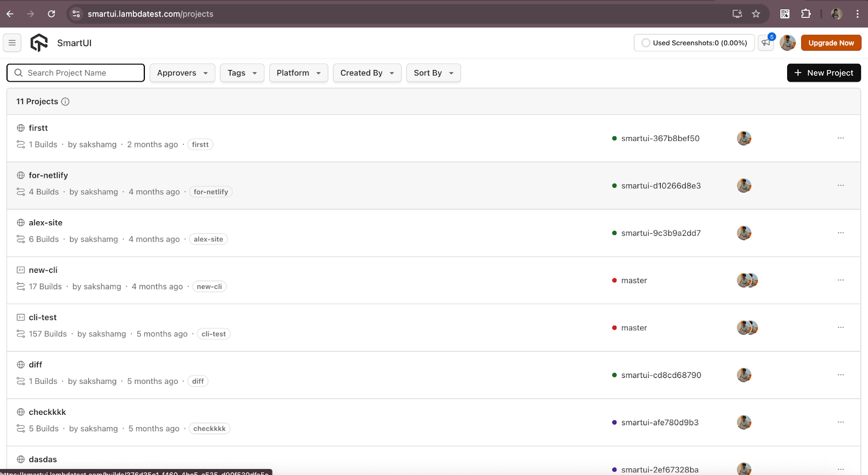868x475 pixels.
Task: Open the Sort By dropdown
Action: 433,73
